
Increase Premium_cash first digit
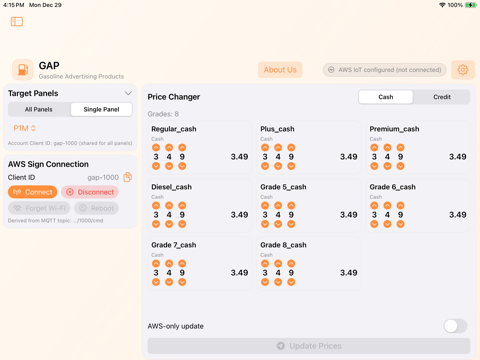click(374, 147)
